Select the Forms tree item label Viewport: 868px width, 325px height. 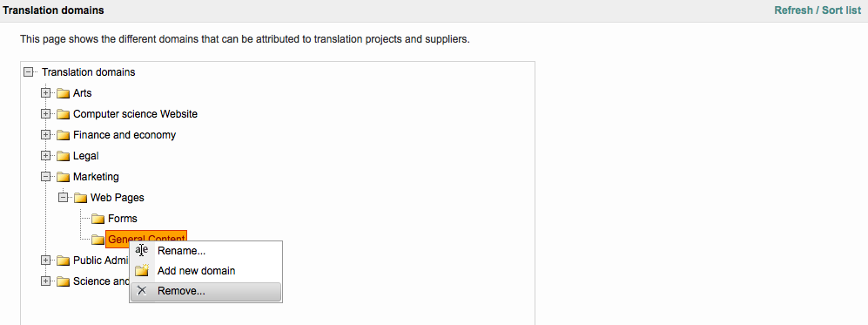click(123, 219)
